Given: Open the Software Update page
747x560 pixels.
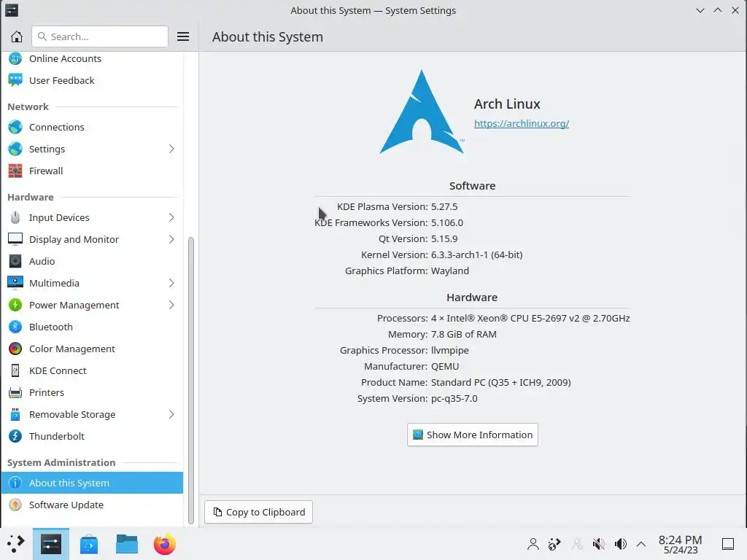Looking at the screenshot, I should [x=92, y=505].
